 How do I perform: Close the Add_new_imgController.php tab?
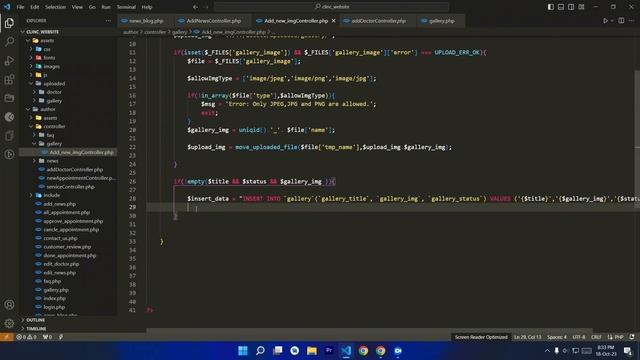coord(333,21)
